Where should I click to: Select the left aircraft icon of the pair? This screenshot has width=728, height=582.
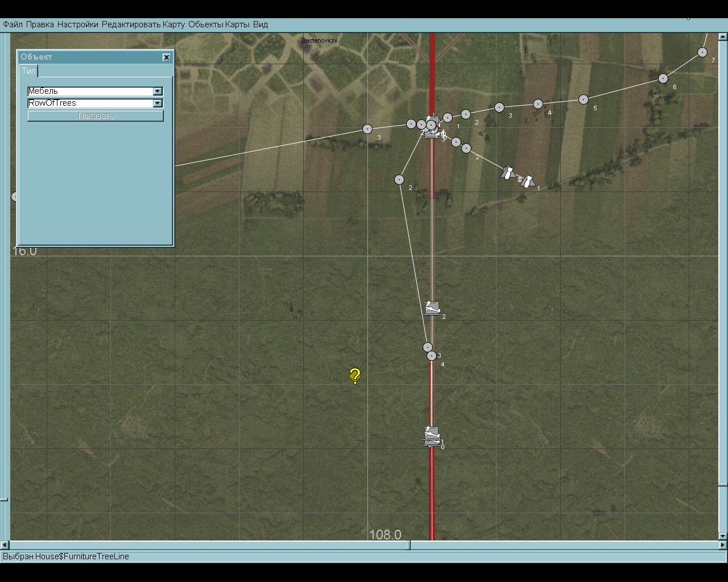click(508, 172)
